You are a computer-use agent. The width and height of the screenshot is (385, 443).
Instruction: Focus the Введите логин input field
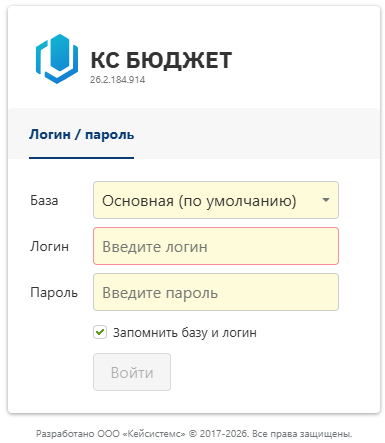click(x=216, y=246)
